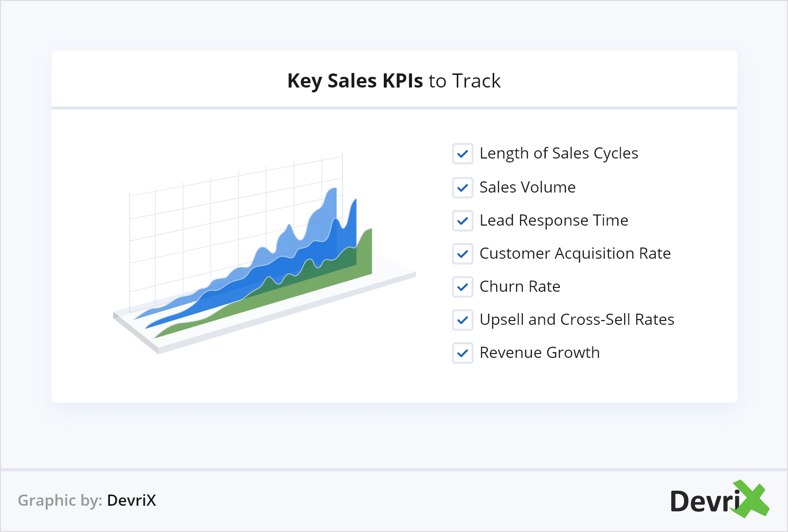Toggle the Churn Rate checkbox
This screenshot has width=788, height=532.
(463, 287)
